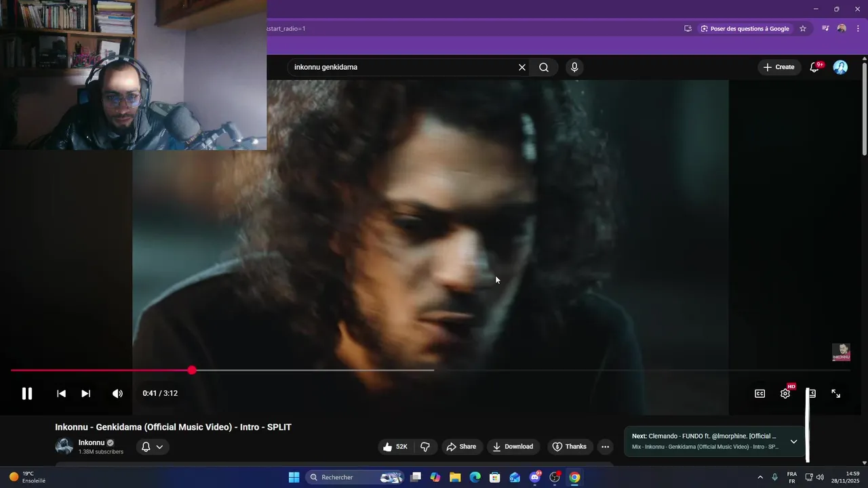Dislike the video
This screenshot has height=488, width=868.
coord(425,447)
